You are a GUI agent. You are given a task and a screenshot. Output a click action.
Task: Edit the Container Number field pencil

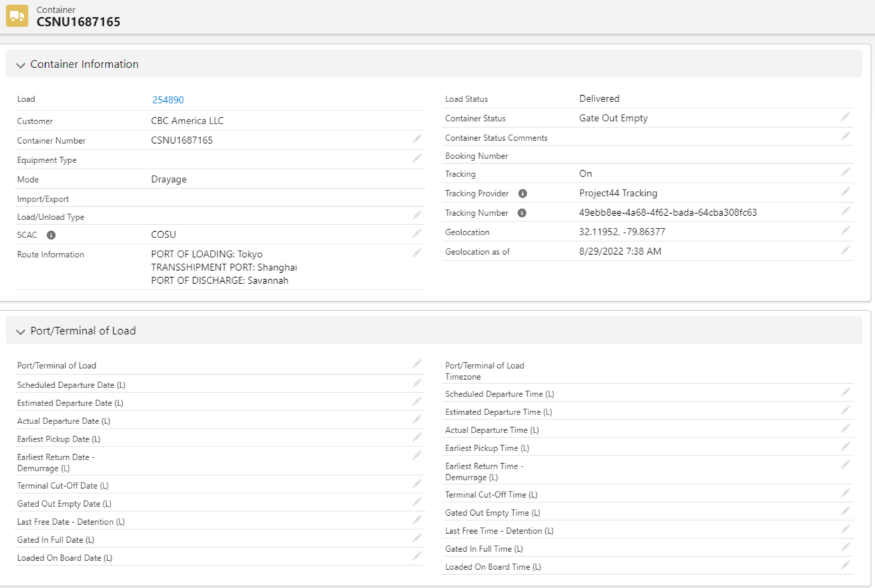(417, 139)
